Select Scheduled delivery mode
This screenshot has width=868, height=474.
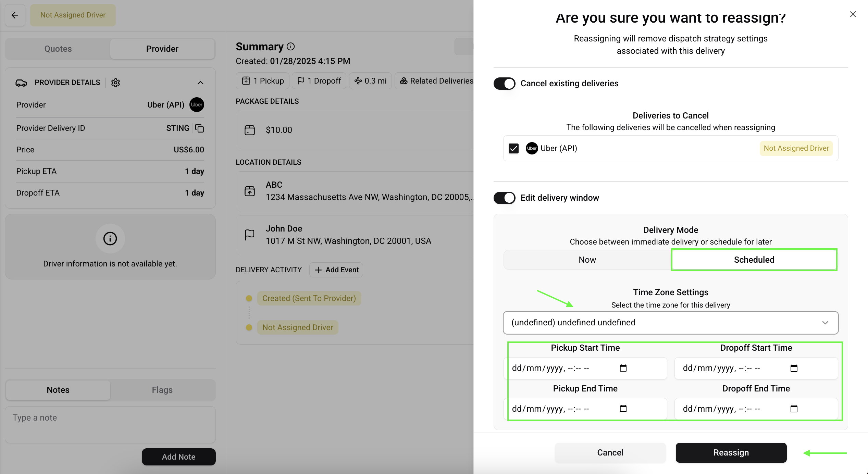tap(754, 260)
